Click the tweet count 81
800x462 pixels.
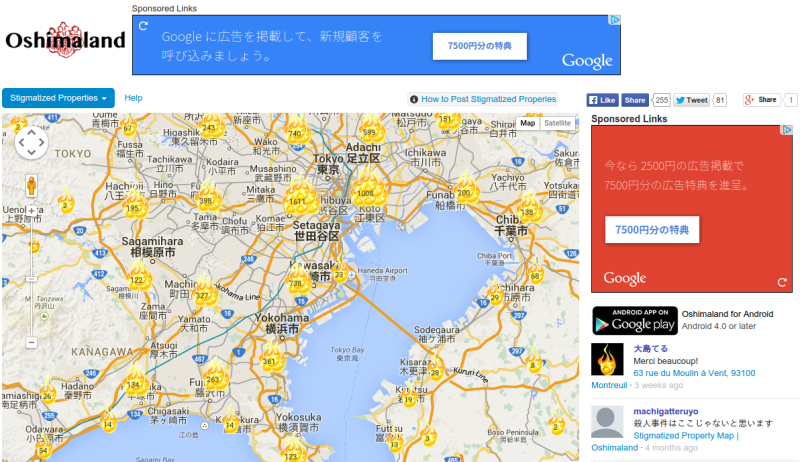tap(720, 100)
